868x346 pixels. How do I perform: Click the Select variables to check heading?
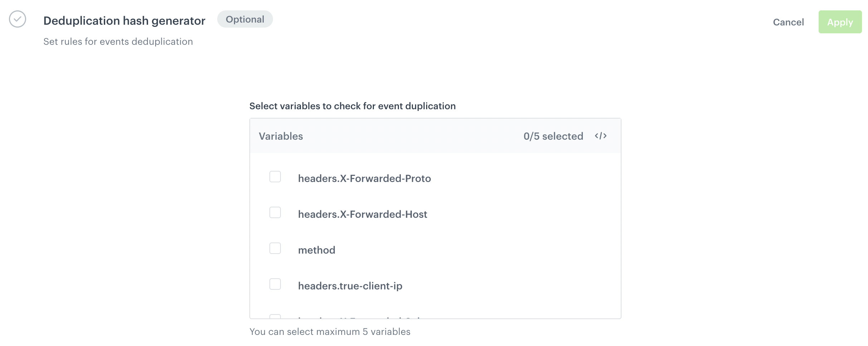tap(353, 106)
